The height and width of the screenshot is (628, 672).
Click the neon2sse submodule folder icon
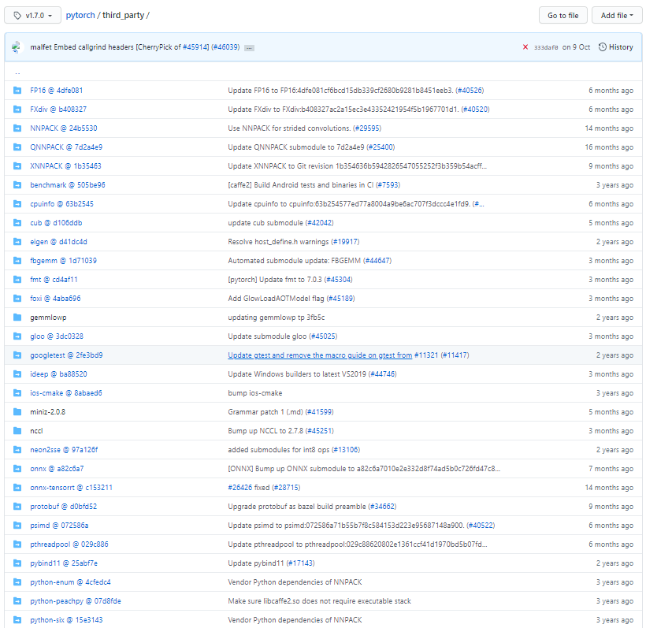[17, 449]
